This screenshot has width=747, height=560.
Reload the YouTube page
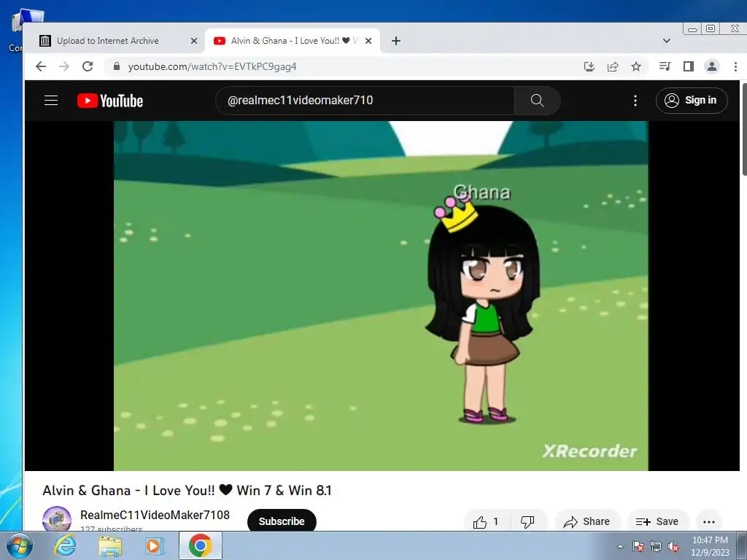pyautogui.click(x=88, y=66)
